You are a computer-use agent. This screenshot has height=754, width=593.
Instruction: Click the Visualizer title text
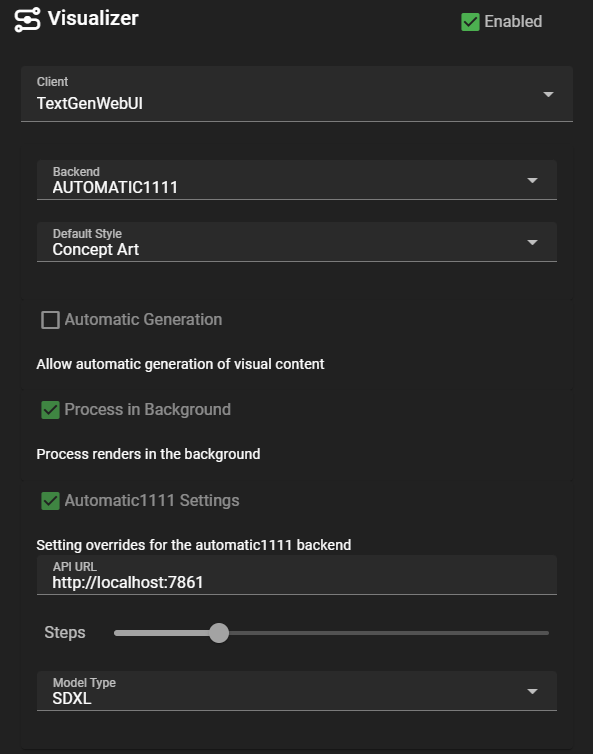coord(93,18)
